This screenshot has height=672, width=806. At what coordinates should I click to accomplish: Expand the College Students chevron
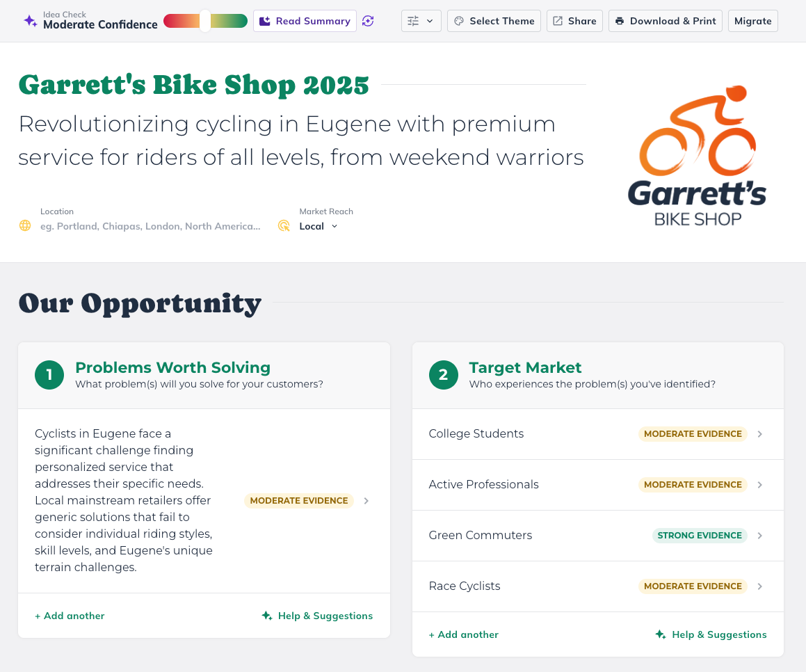pos(759,434)
